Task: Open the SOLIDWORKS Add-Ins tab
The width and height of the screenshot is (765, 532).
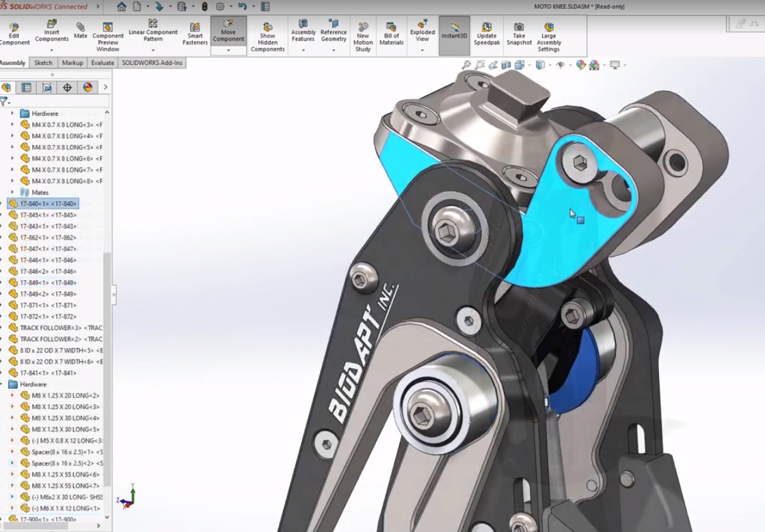Action: [153, 62]
